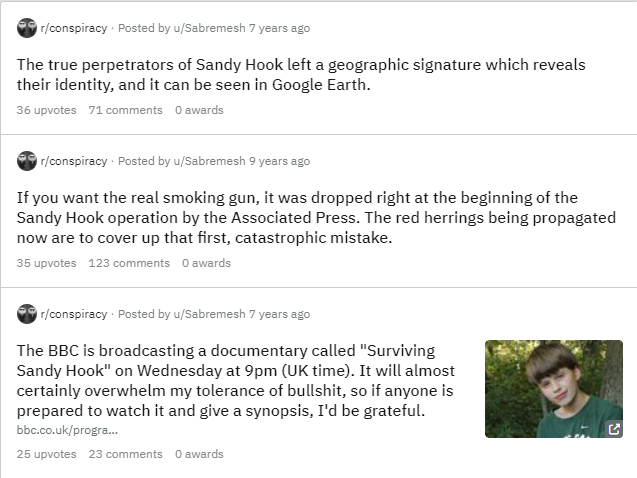View the 23 comments on third post
This screenshot has width=637, height=478.
tap(126, 454)
